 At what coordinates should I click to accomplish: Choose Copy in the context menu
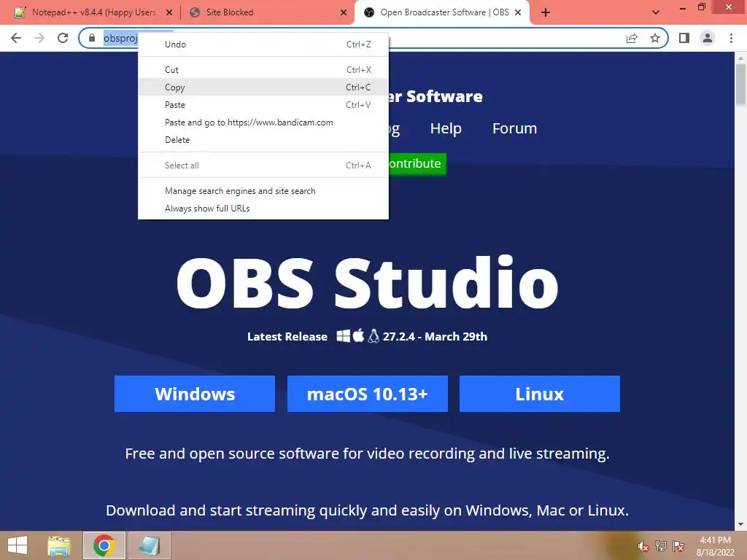pos(263,87)
